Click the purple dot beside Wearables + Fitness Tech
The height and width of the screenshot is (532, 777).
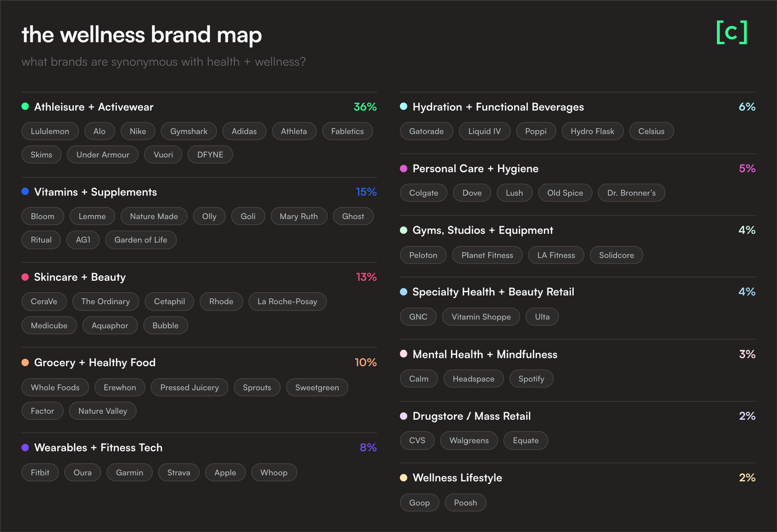(25, 447)
